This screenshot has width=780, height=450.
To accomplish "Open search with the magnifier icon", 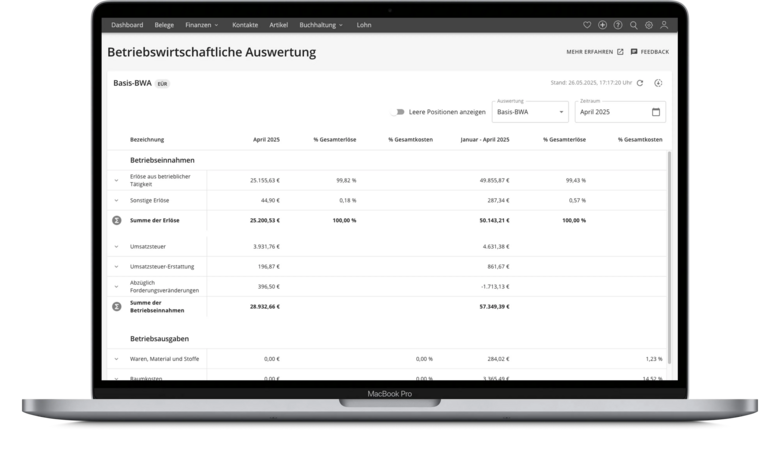I will click(x=633, y=24).
